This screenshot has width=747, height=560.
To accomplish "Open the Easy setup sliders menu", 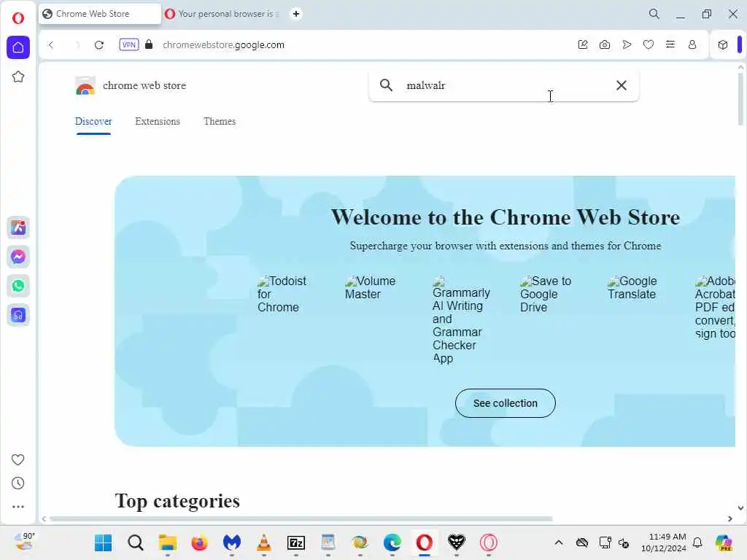I will [x=670, y=44].
